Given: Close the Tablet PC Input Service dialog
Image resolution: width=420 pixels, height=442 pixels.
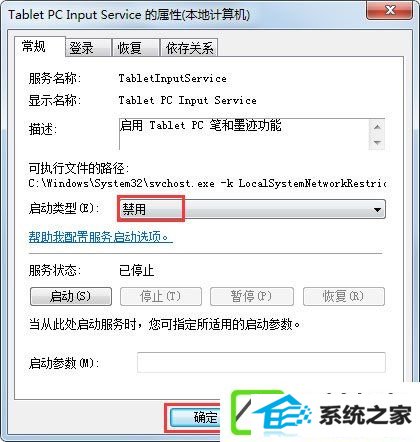Looking at the screenshot, I should point(389,11).
